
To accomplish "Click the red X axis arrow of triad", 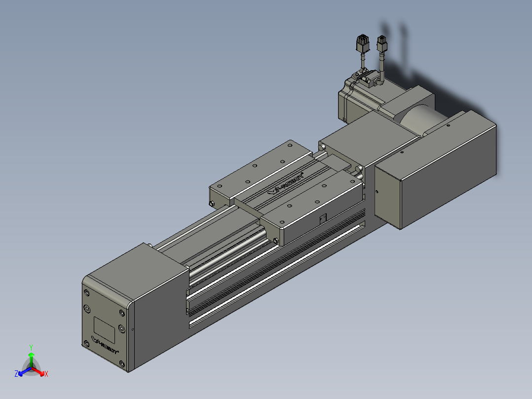I will click(39, 372).
